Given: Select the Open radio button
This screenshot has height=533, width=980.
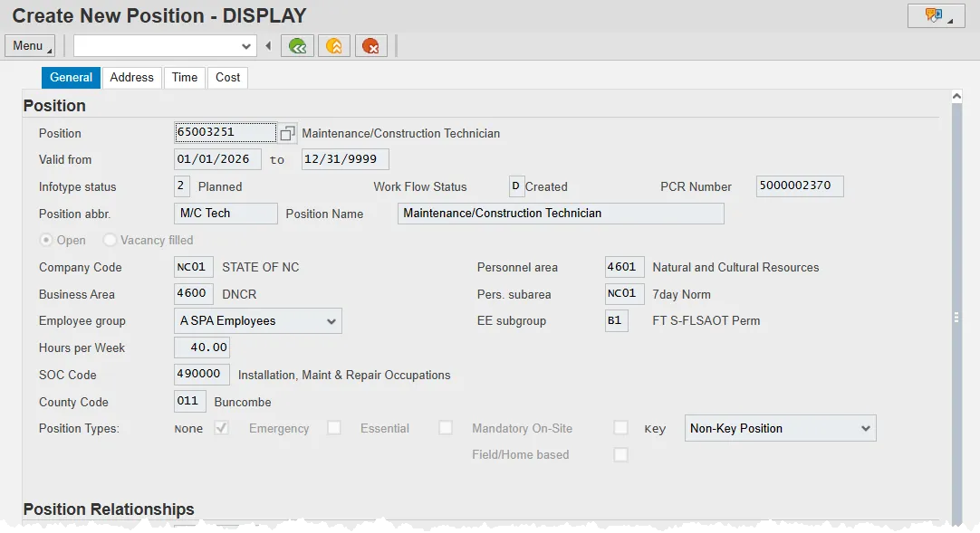Looking at the screenshot, I should tap(46, 240).
